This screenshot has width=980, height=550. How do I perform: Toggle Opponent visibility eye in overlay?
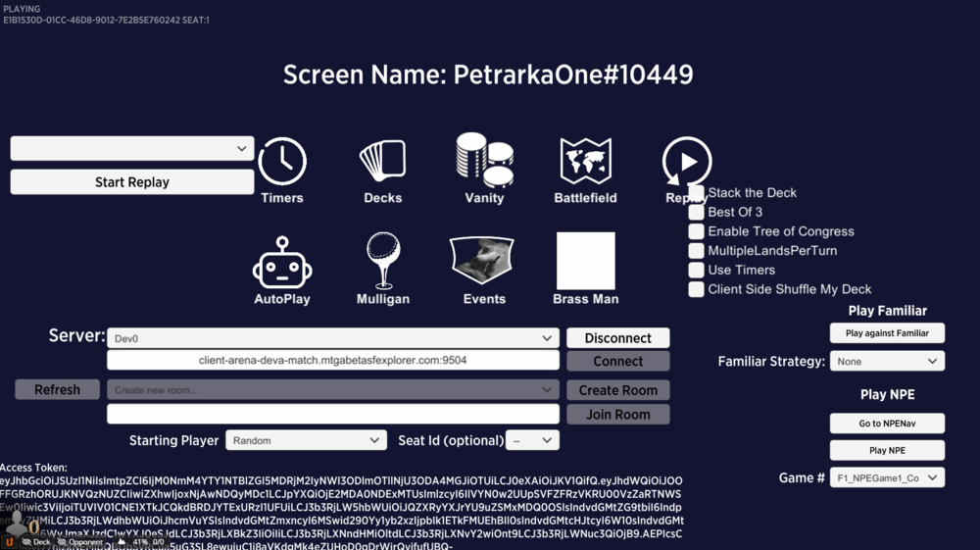point(62,542)
